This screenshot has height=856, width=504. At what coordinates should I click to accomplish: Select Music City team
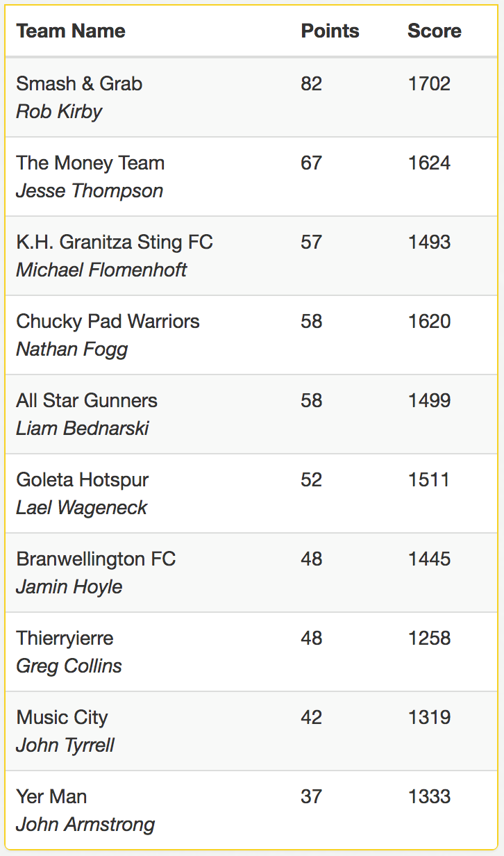(x=62, y=717)
